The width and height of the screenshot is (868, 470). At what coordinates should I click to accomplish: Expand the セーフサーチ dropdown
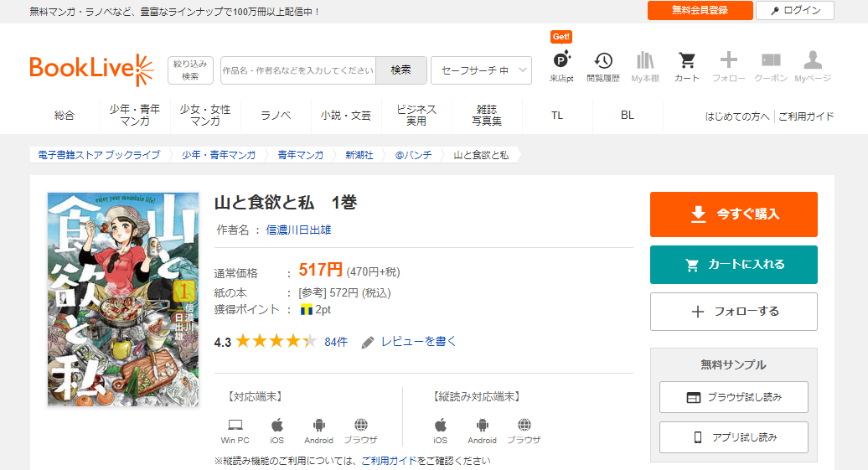coord(481,70)
